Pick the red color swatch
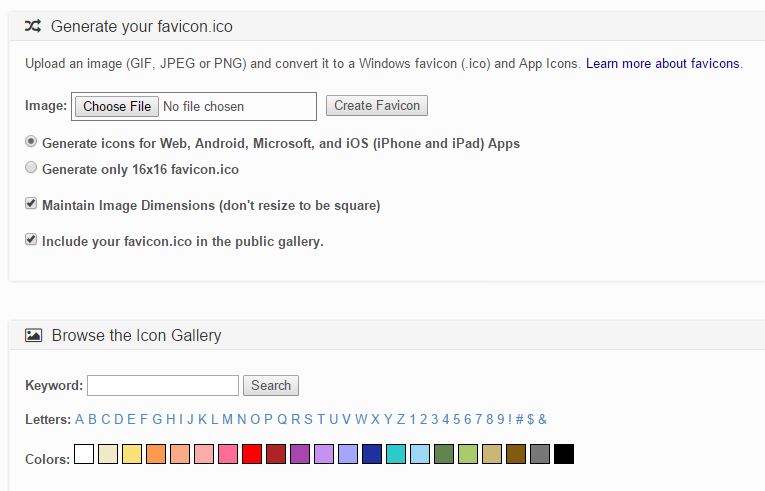This screenshot has width=765, height=491. coord(252,454)
